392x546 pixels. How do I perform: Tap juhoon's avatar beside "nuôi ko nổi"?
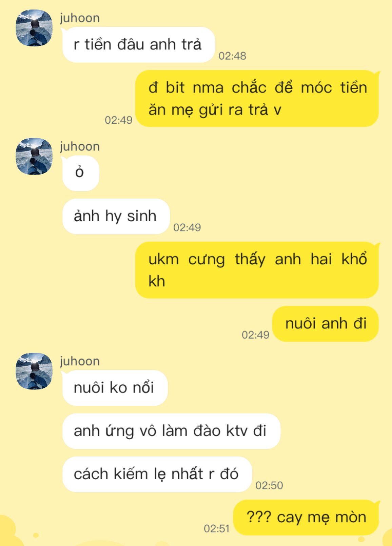[34, 371]
